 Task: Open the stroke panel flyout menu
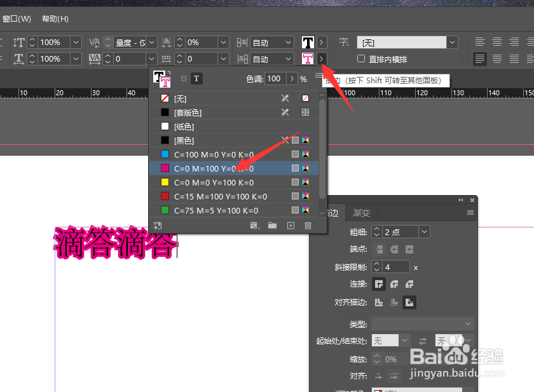(470, 213)
